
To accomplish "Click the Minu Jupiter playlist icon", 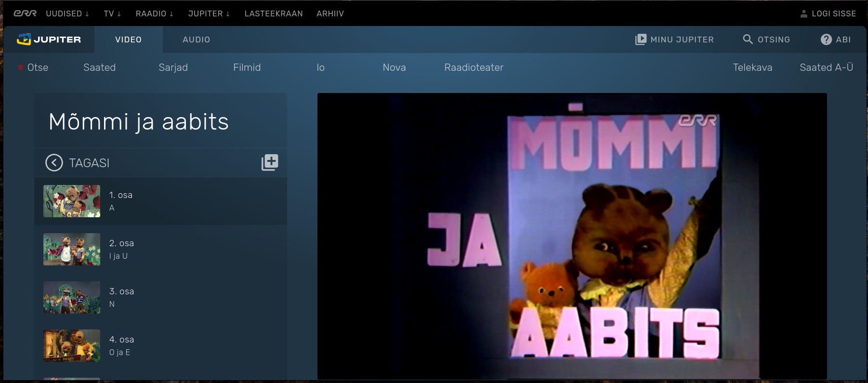I will [641, 40].
